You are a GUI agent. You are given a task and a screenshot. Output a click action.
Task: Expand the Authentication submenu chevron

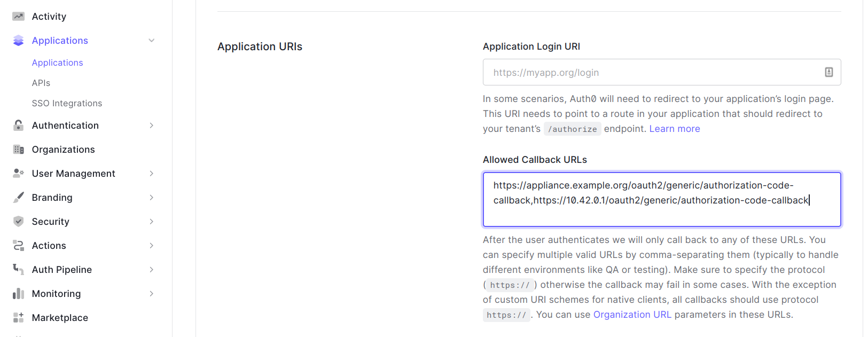coord(152,126)
